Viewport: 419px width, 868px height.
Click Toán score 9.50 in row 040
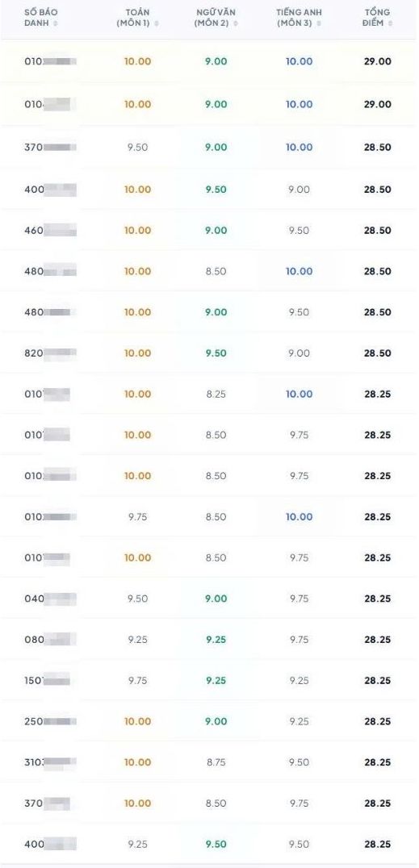point(137,599)
